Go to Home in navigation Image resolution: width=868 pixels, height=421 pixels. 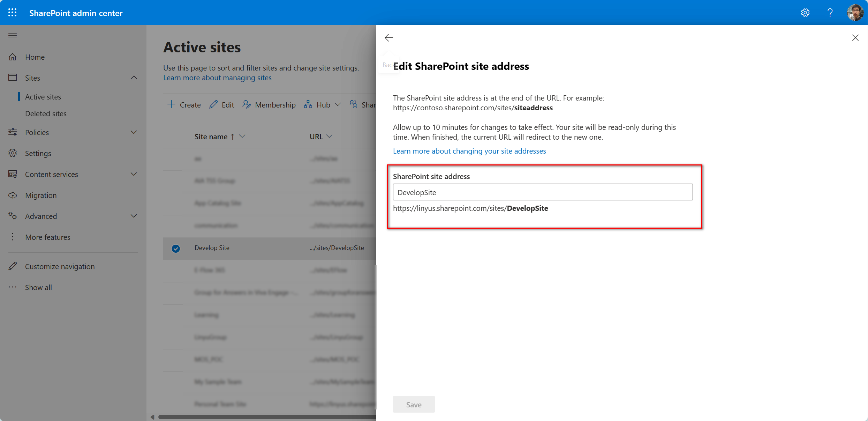pyautogui.click(x=35, y=57)
